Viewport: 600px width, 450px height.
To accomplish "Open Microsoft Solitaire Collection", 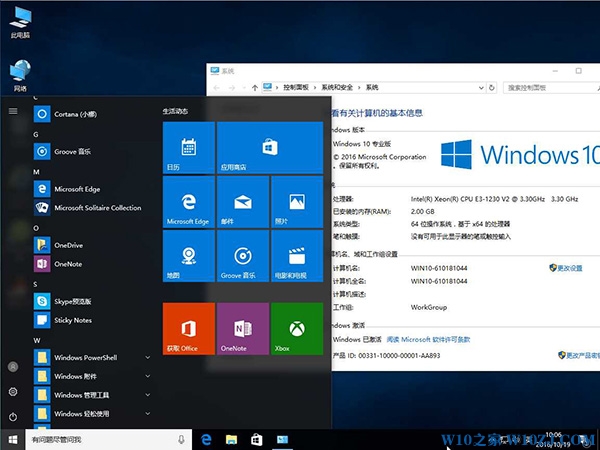I will coord(92,208).
